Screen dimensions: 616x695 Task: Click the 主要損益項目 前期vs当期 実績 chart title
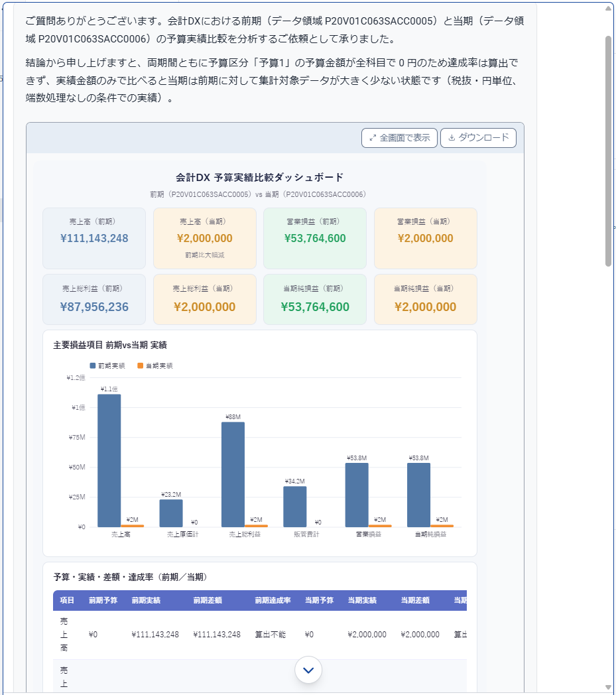pos(110,345)
